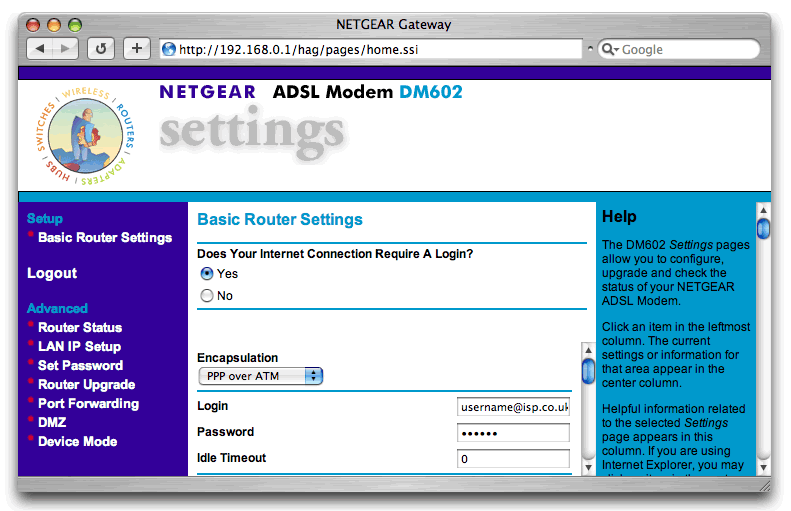Open the Port Forwarding link
Viewport: 791px width, 511px height.
pyautogui.click(x=88, y=403)
